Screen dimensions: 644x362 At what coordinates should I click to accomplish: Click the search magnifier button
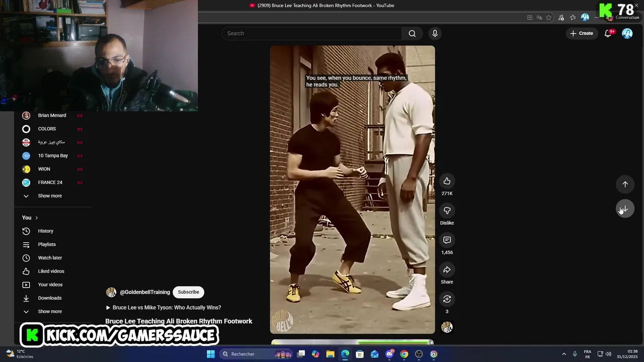tap(412, 34)
